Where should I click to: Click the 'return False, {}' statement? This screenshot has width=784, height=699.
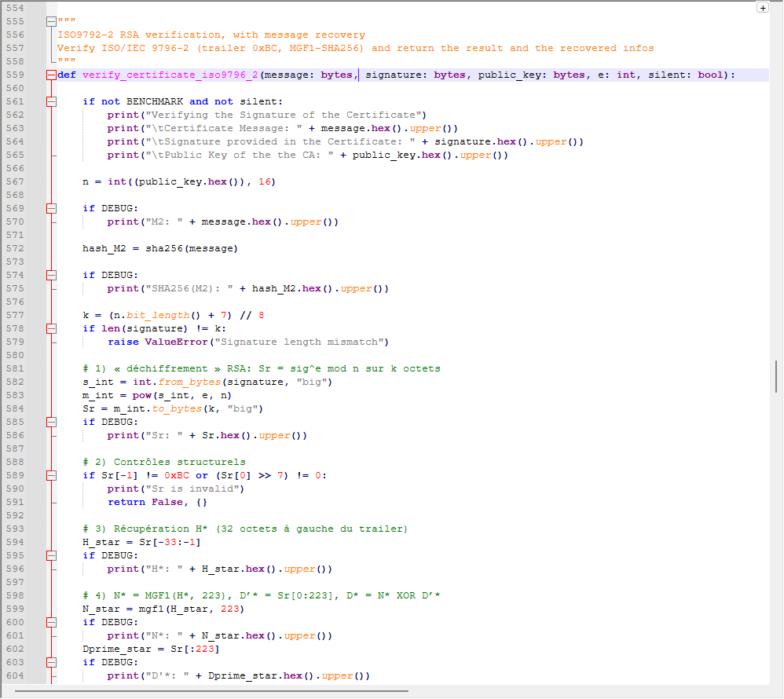(157, 502)
